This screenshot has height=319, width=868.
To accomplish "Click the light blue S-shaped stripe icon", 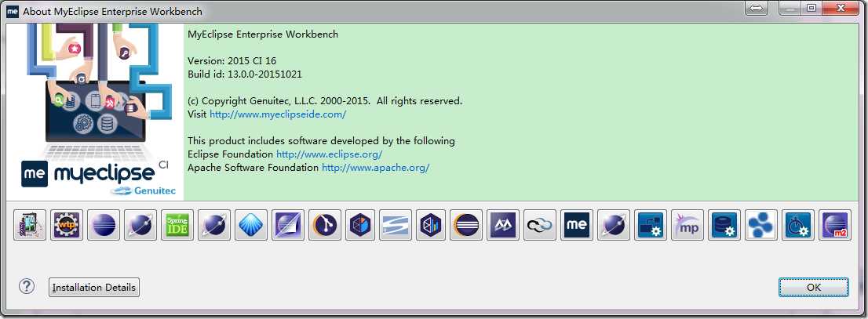I will tap(396, 225).
